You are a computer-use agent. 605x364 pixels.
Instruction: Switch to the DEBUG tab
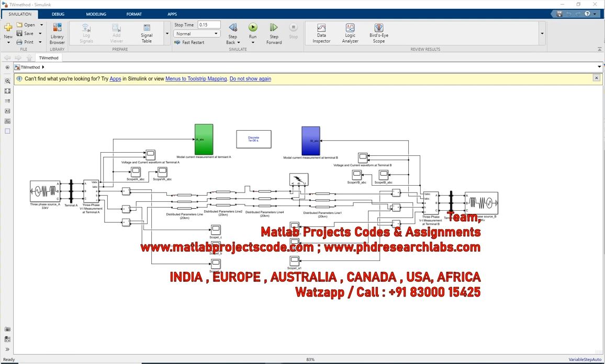click(x=58, y=14)
